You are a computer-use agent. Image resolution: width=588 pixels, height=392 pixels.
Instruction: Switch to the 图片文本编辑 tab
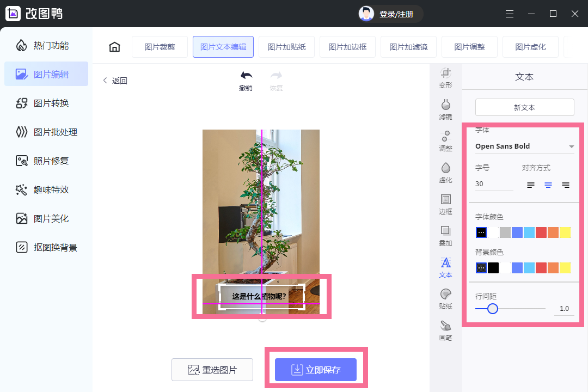tap(223, 47)
